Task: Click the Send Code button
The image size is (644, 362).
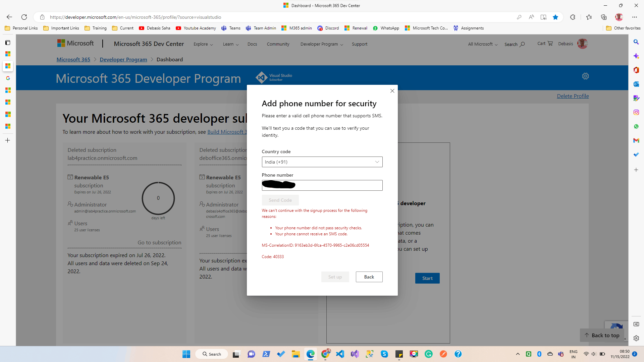Action: (x=280, y=200)
